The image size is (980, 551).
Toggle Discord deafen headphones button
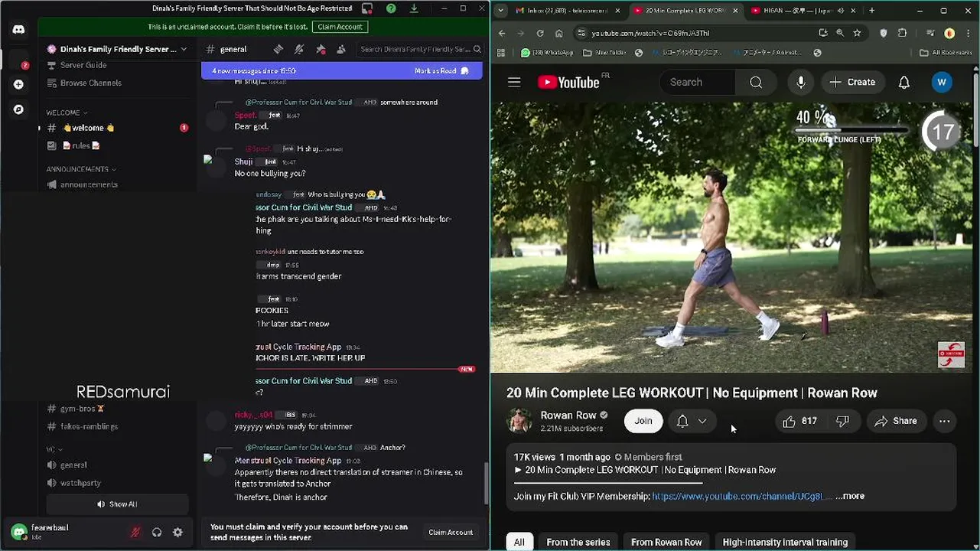click(157, 533)
